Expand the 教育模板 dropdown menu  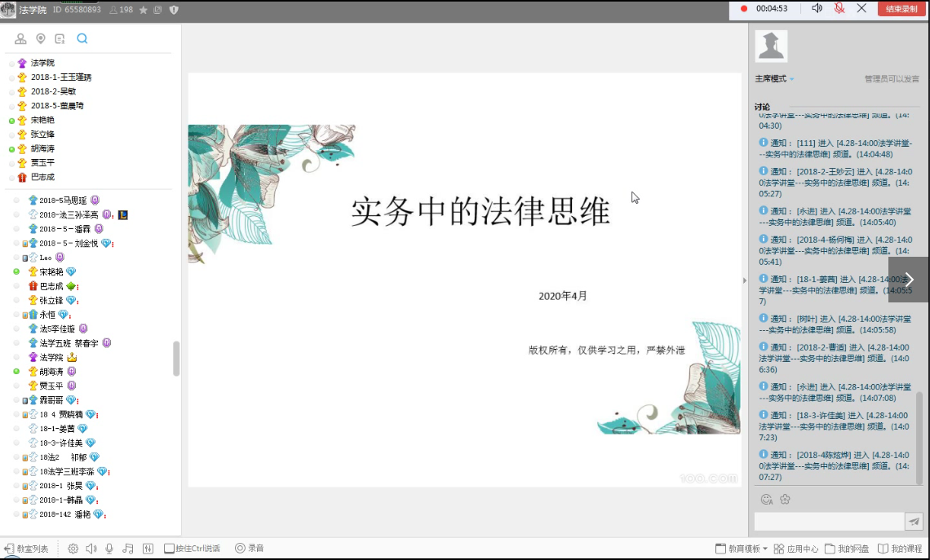(741, 549)
